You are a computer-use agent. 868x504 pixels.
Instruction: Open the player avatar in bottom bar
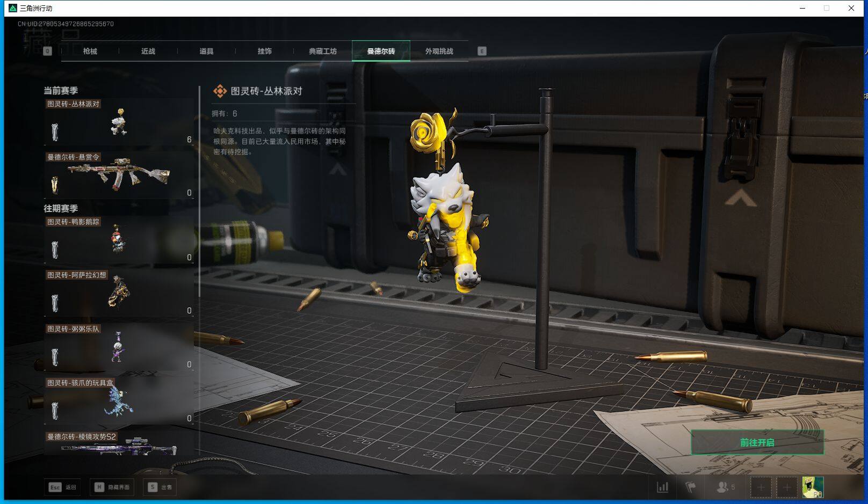(x=813, y=487)
